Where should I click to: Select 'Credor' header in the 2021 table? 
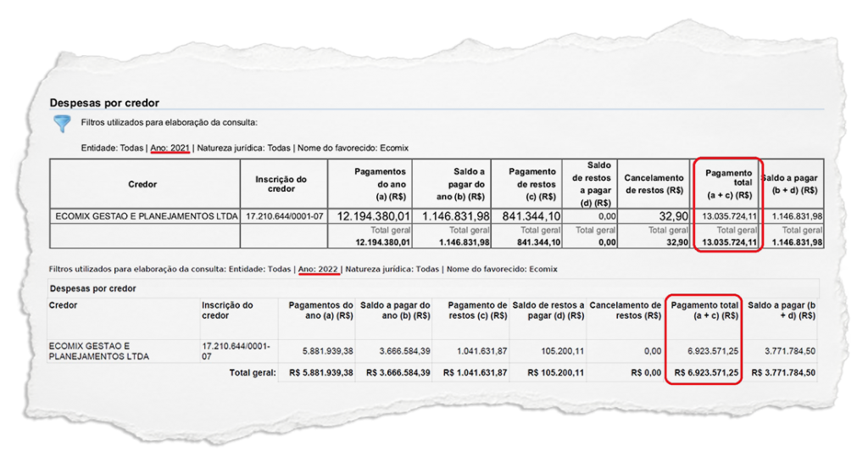point(142,184)
